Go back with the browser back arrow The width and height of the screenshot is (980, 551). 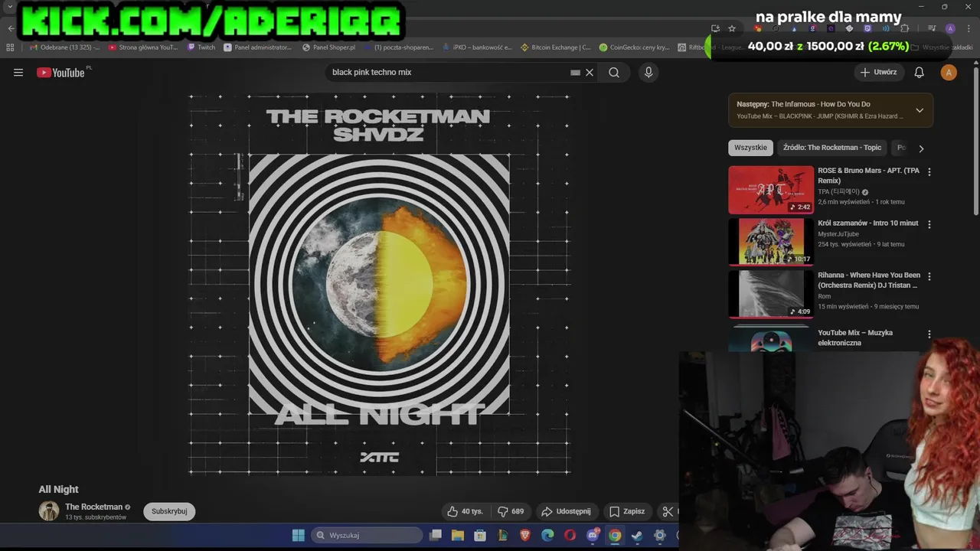tap(11, 28)
